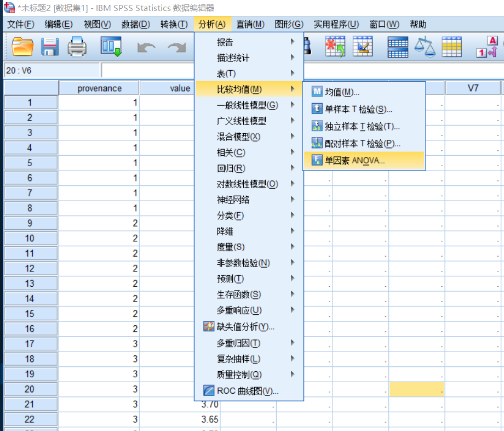Screen dimensions: 504x431
Task: Click the highlighted yellow cell in row 20
Action: (x=416, y=389)
